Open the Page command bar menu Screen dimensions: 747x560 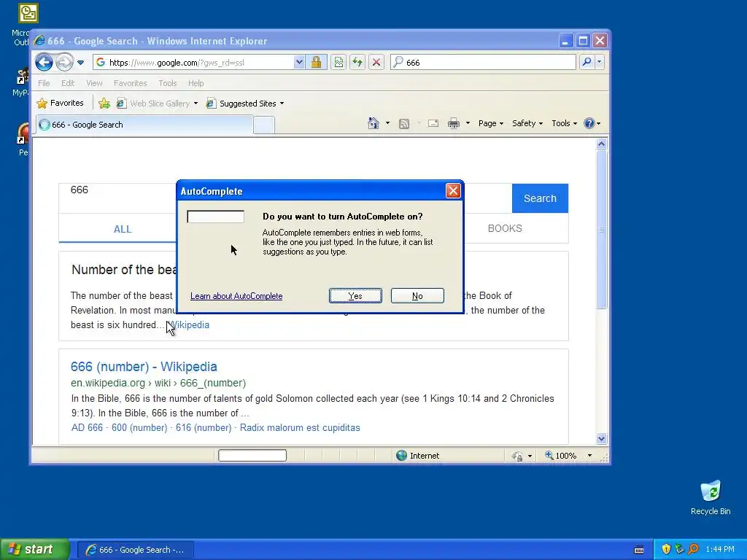pyautogui.click(x=491, y=123)
